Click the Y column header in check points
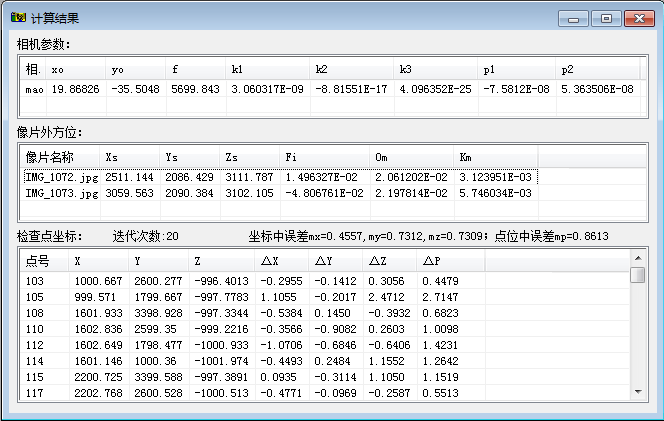Screen dimensions: 664x421 (x=159, y=261)
